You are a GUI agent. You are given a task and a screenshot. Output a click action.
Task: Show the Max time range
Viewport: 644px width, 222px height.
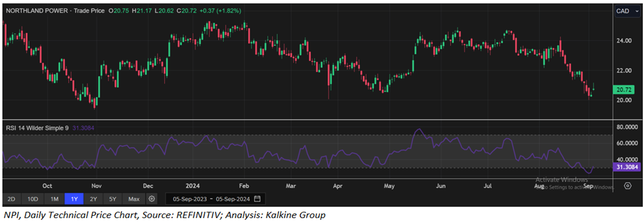134,199
